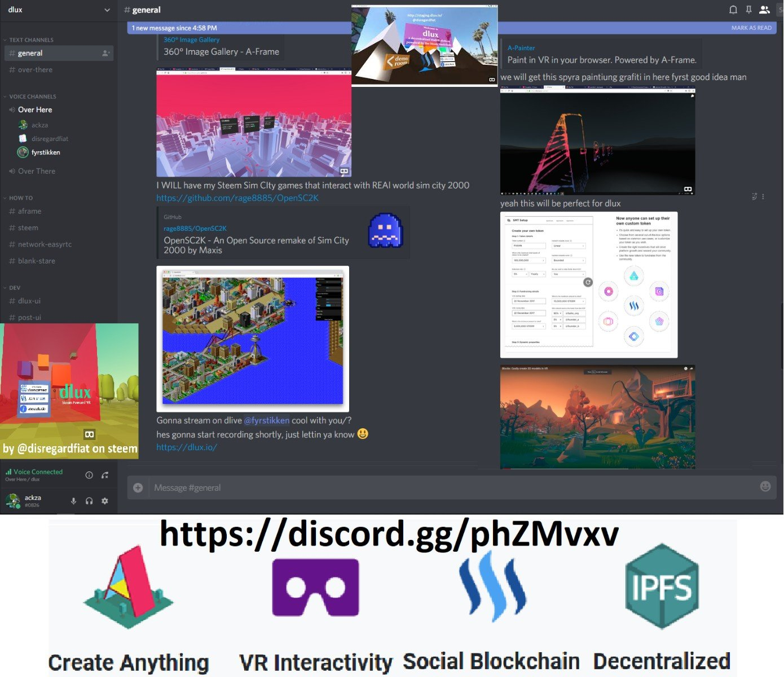Open voice connection info icon
Screen dimensions: 784x677
89,475
